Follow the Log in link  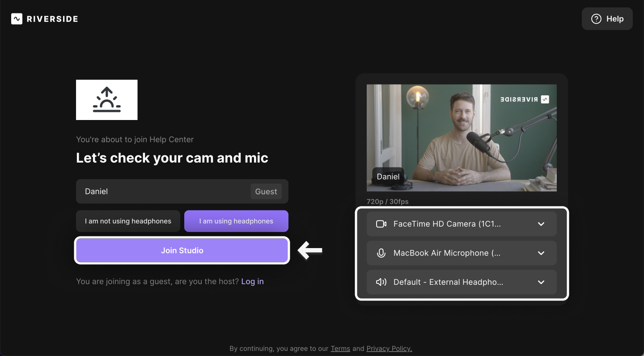[252, 281]
